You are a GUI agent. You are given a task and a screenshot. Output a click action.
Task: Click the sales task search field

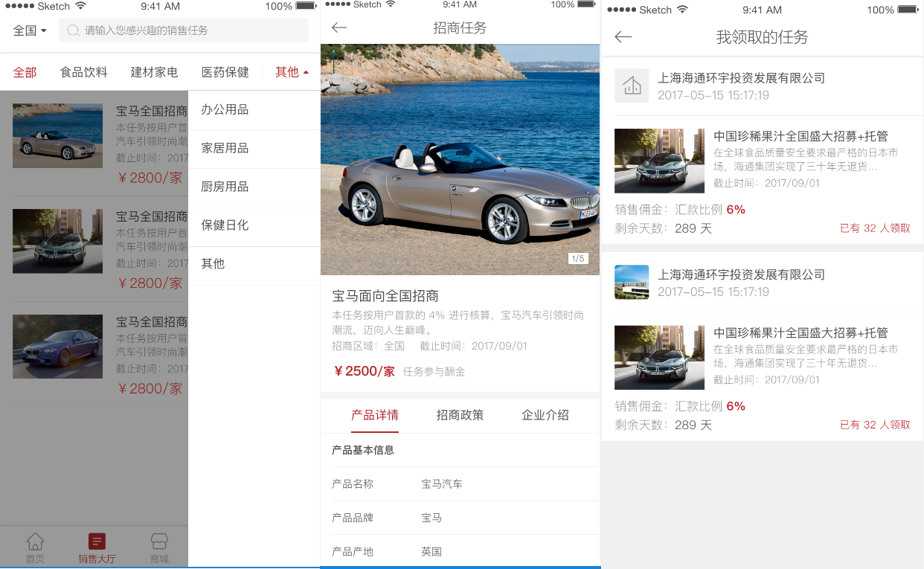click(x=184, y=30)
